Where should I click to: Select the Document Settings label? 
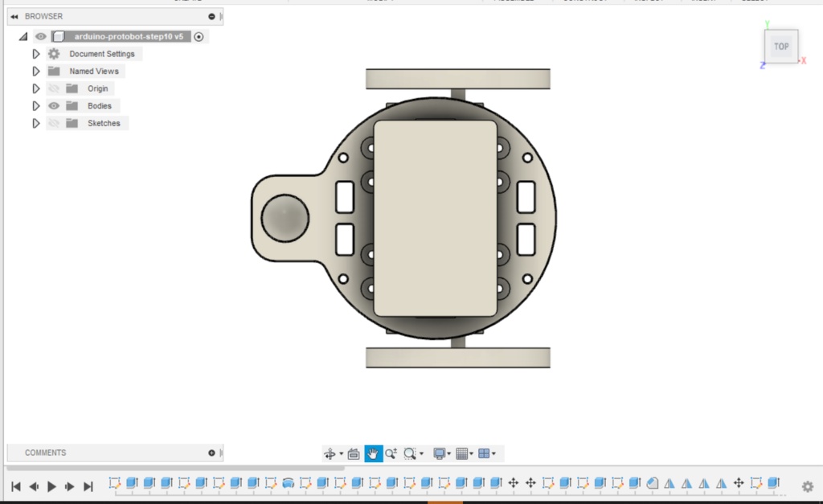tap(102, 54)
